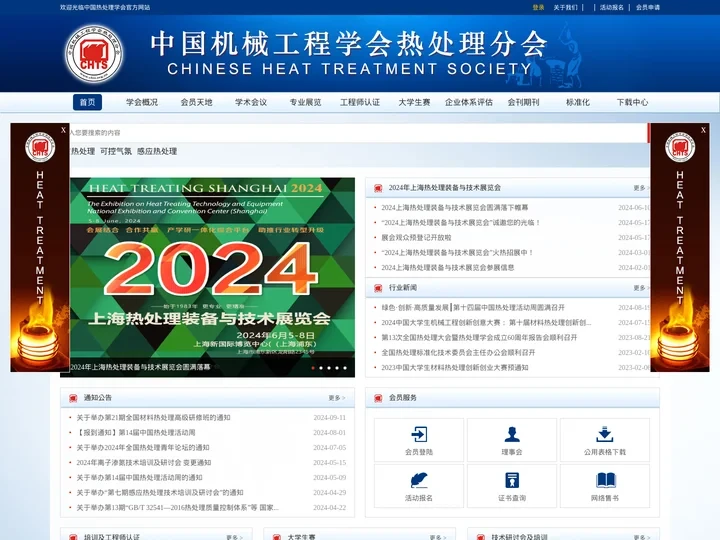Open 会员天地 navigation menu

click(197, 102)
